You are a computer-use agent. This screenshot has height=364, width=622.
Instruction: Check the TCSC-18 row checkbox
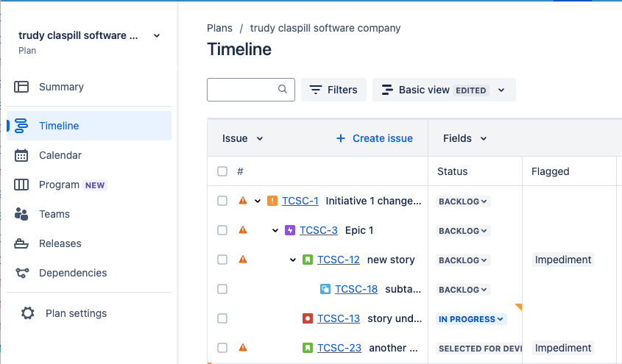coord(222,289)
